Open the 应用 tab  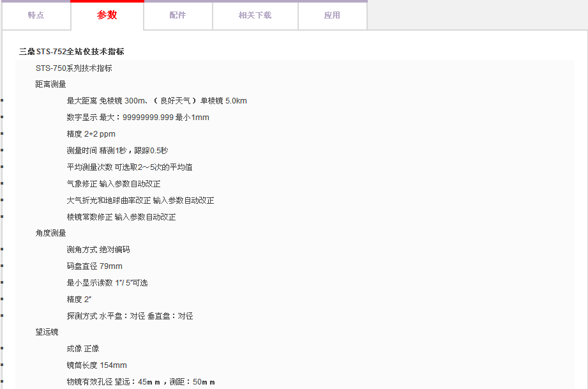[x=332, y=15]
